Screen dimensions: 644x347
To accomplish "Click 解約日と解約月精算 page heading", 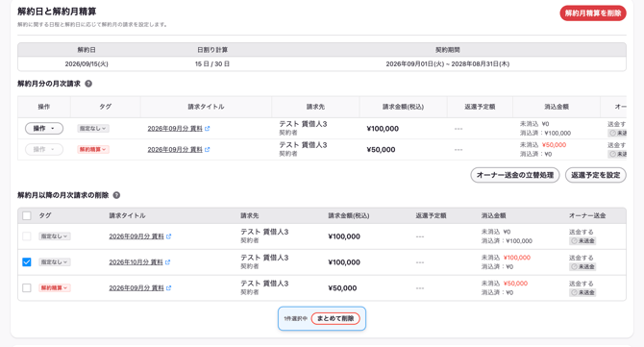I will 57,12.
